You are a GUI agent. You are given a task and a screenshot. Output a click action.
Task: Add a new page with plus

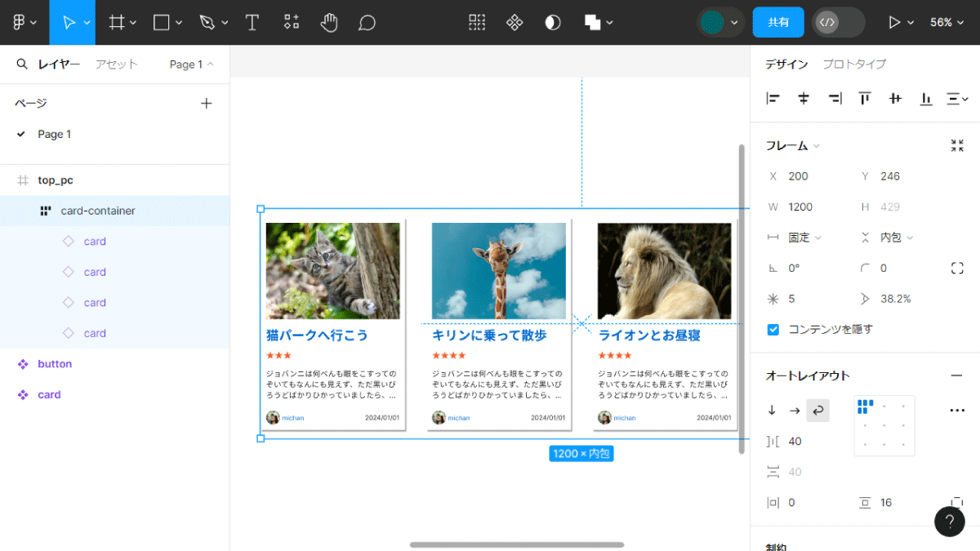(x=207, y=103)
